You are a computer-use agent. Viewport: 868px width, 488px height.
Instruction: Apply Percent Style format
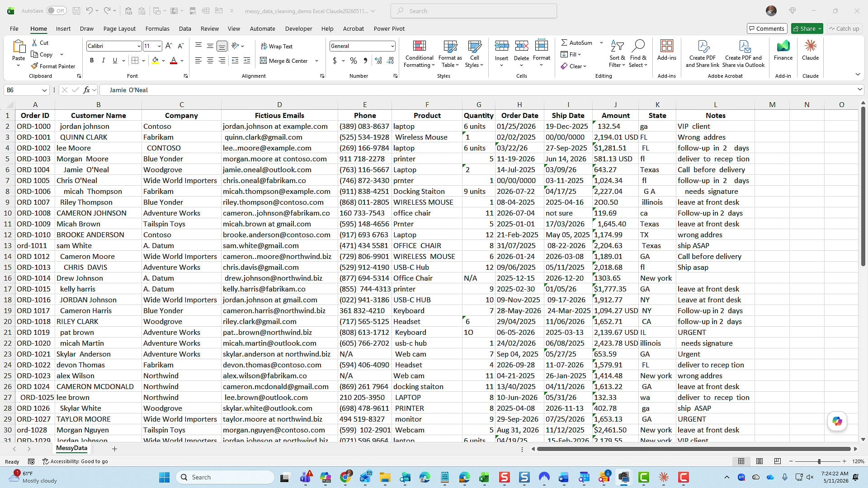point(354,60)
